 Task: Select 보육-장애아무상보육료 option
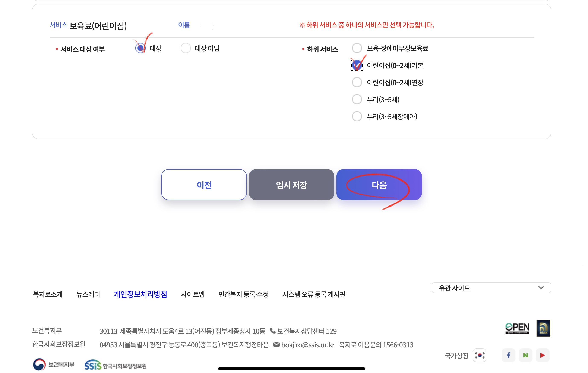point(357,48)
